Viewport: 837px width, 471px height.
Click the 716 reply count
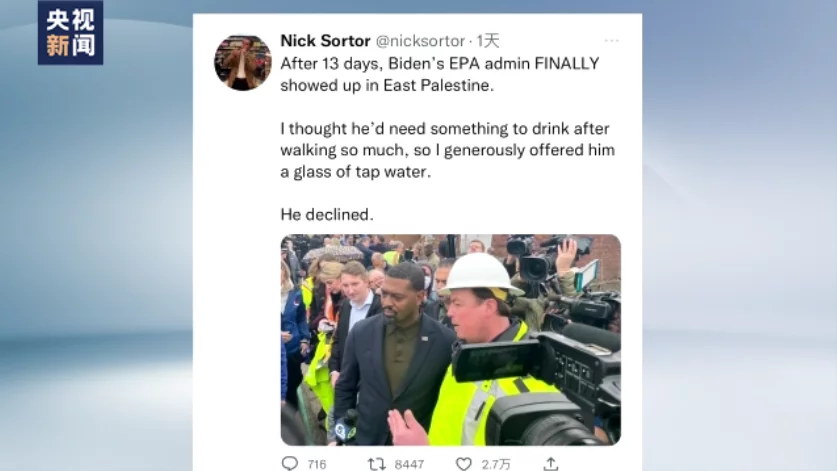(317, 464)
